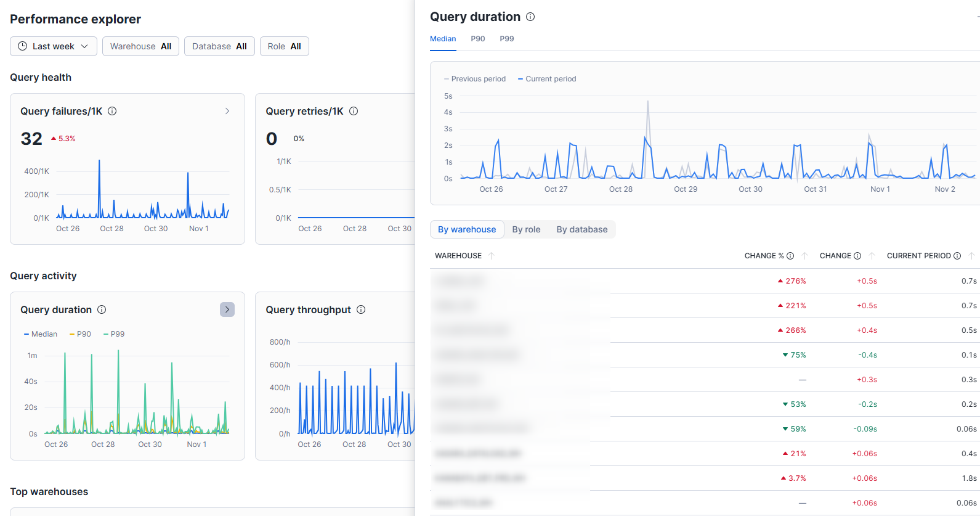The width and height of the screenshot is (980, 516).
Task: Click info icon beside Query duration panel title
Action: pyautogui.click(x=530, y=17)
